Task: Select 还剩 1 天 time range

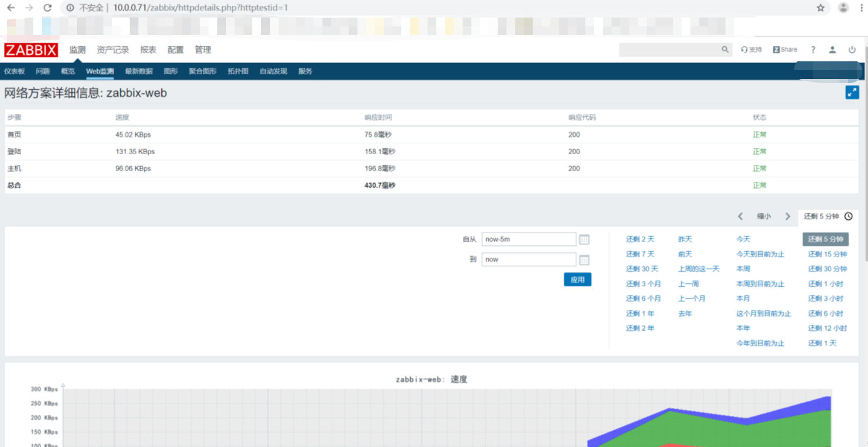Action: pyautogui.click(x=822, y=343)
